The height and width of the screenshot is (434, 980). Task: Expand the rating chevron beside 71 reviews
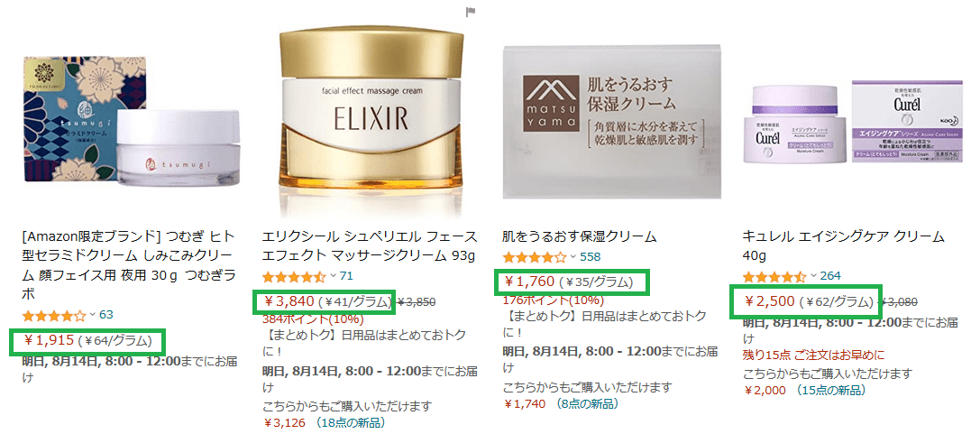click(333, 276)
